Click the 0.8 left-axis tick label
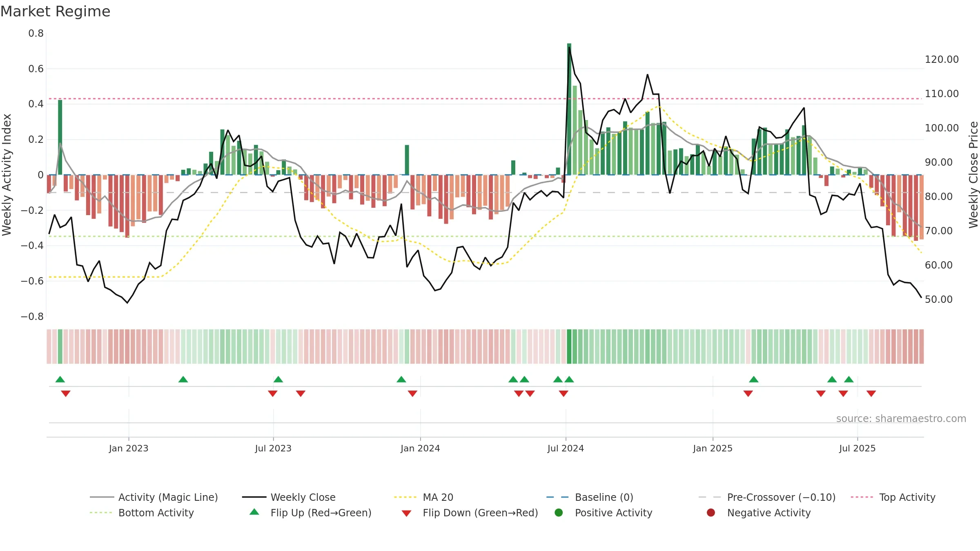Viewport: 980px width, 551px height. (x=36, y=33)
